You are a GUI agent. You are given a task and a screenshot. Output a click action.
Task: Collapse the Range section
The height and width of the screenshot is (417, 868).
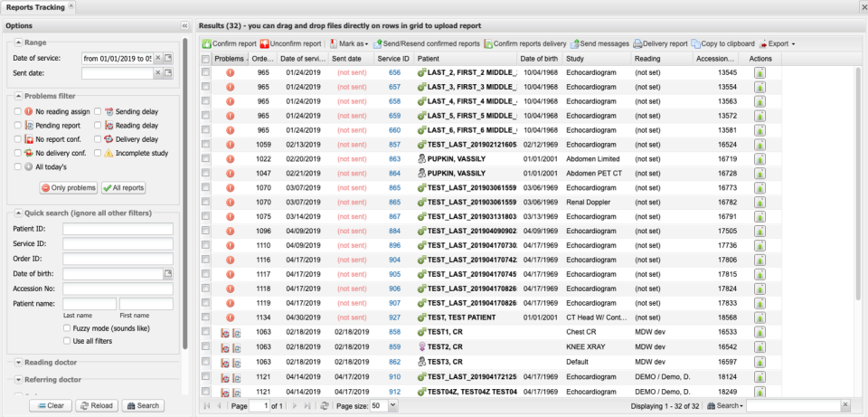(x=19, y=43)
